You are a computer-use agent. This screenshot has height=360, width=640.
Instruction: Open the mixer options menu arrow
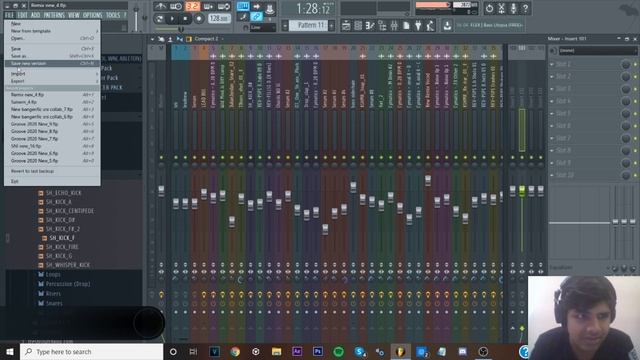click(152, 39)
